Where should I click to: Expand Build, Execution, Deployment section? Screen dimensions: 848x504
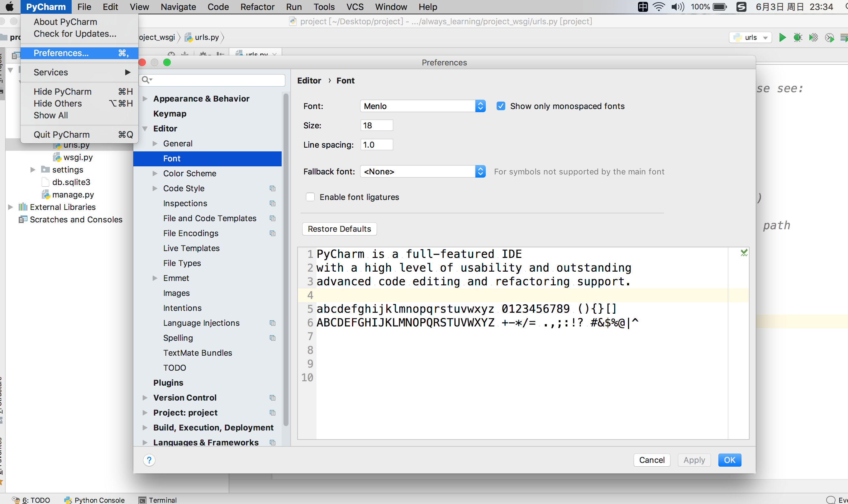pyautogui.click(x=145, y=428)
